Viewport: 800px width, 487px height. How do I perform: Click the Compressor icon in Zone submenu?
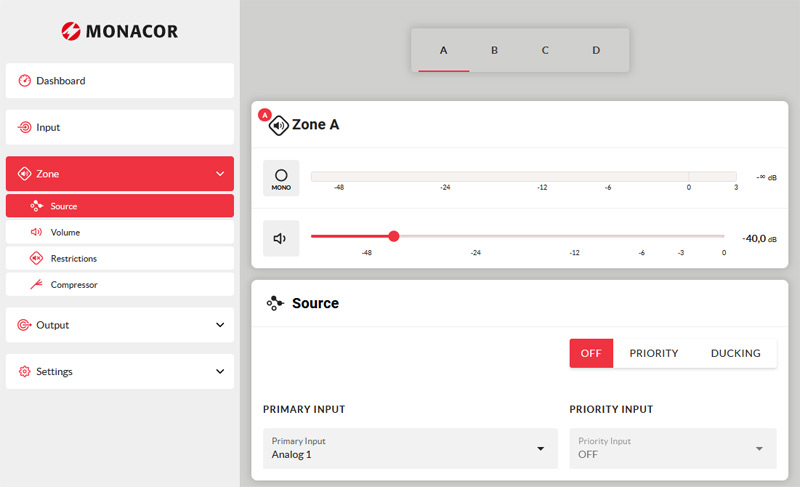(36, 285)
